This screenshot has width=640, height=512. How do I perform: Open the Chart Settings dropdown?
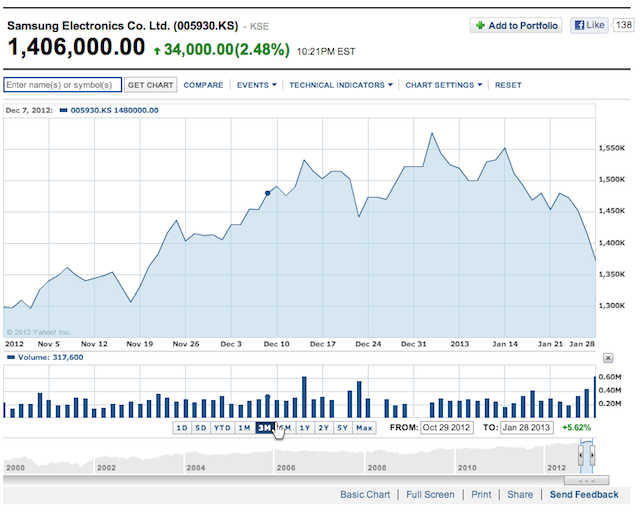click(444, 85)
